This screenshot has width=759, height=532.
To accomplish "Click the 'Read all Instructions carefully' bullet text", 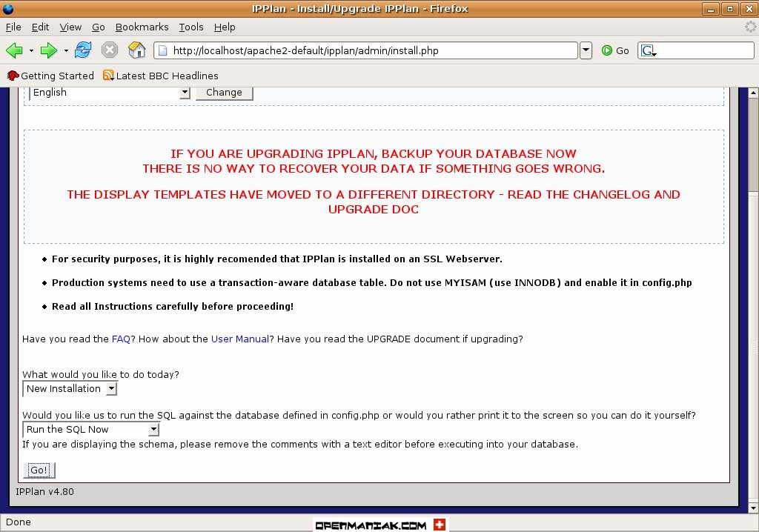I will pos(173,307).
